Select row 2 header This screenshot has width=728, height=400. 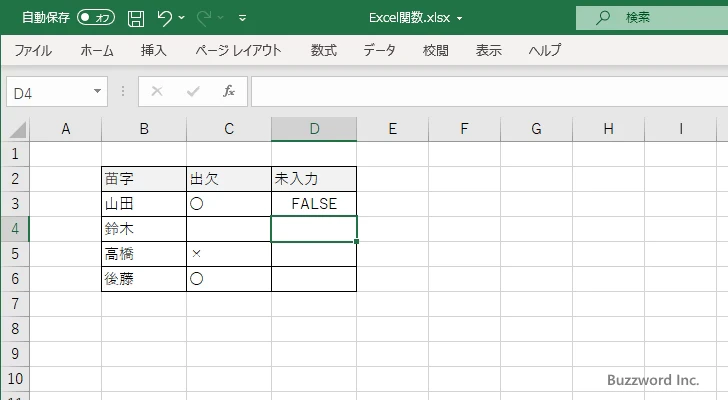tap(15, 179)
